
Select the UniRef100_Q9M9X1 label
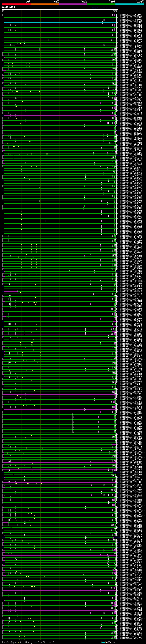pos(131,50)
